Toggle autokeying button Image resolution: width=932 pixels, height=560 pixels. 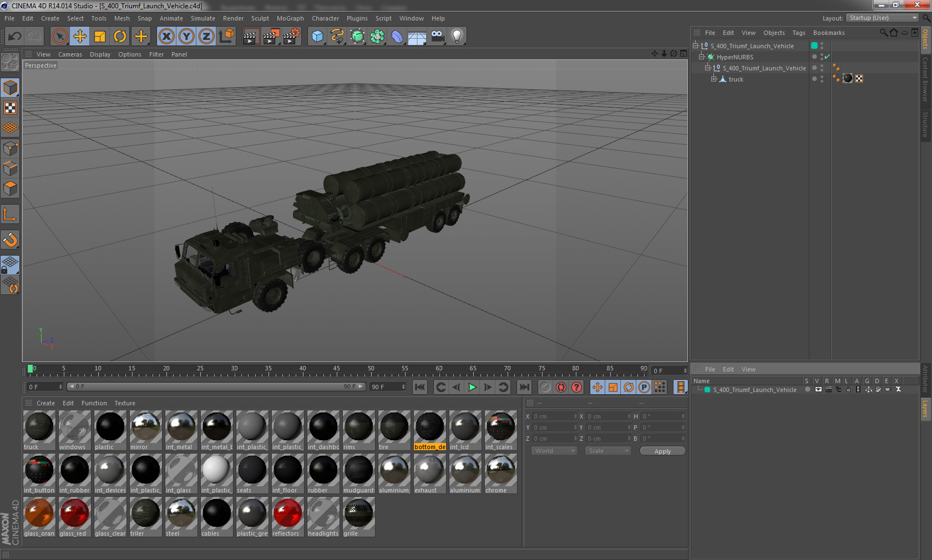click(561, 387)
